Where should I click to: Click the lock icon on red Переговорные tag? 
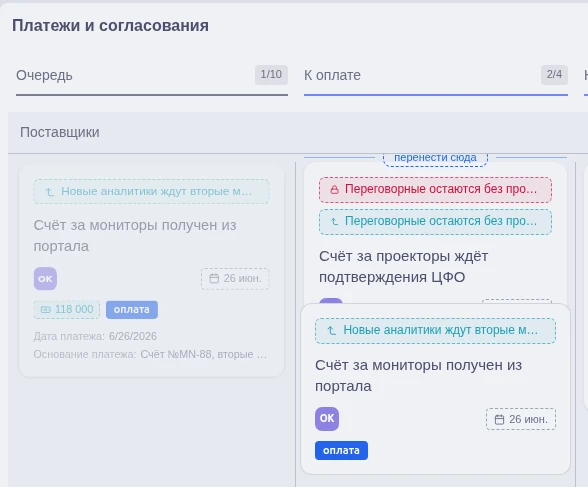click(334, 190)
